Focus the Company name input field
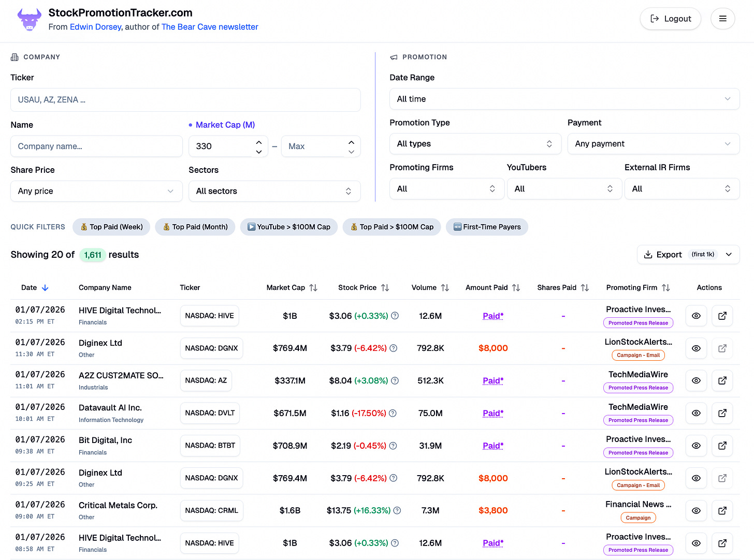Image resolution: width=754 pixels, height=560 pixels. (96, 146)
